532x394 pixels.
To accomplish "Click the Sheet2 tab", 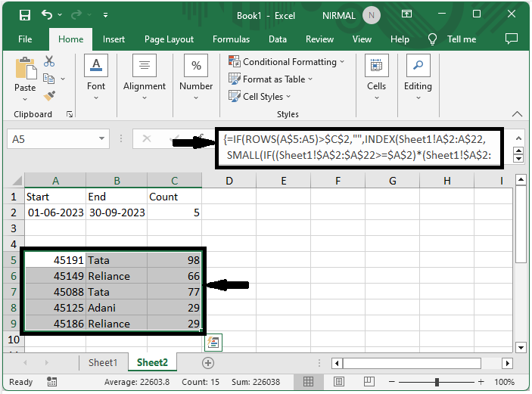I will pos(152,362).
